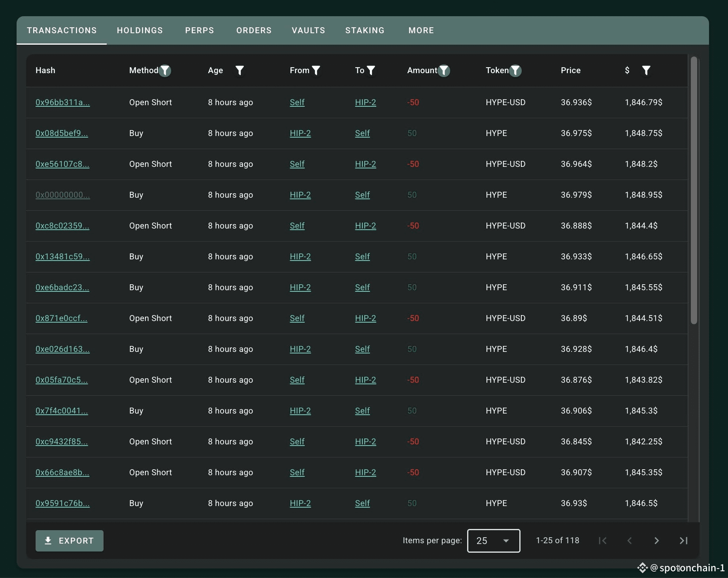The height and width of the screenshot is (578, 728).
Task: Export the transactions list
Action: pyautogui.click(x=70, y=540)
